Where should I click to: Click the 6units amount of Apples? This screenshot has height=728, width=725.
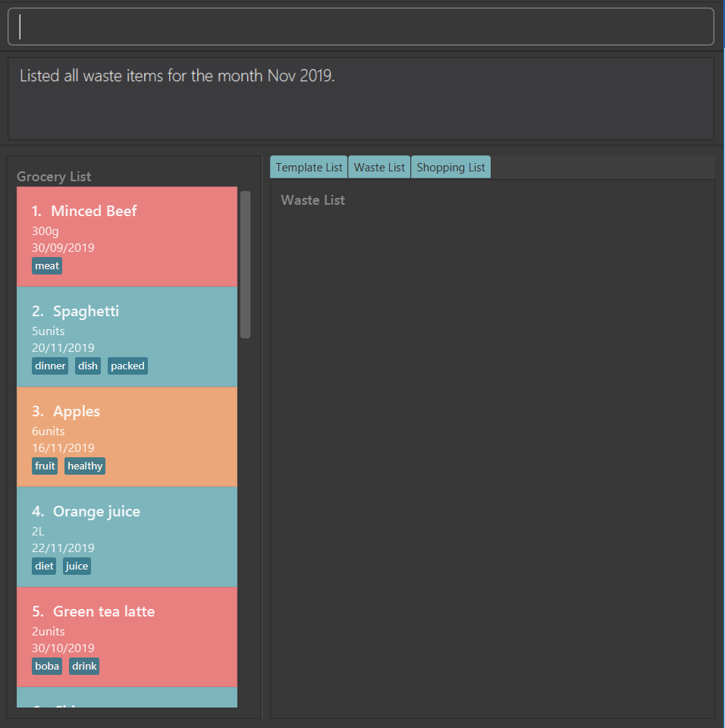coord(49,431)
